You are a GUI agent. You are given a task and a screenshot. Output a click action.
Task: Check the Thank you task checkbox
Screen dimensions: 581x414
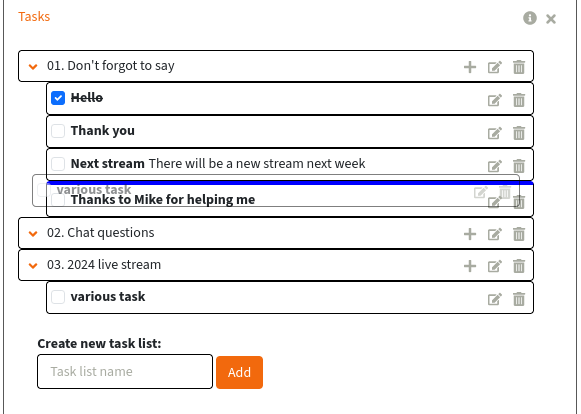coord(58,131)
